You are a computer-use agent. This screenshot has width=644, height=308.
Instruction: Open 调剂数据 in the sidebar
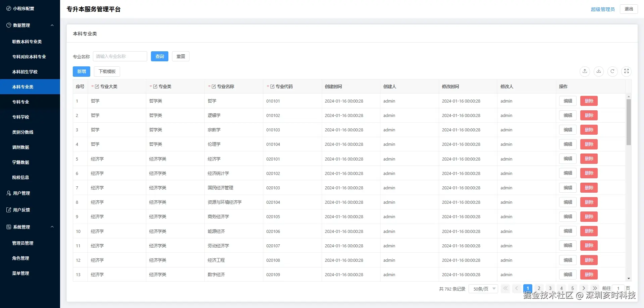pyautogui.click(x=30, y=147)
